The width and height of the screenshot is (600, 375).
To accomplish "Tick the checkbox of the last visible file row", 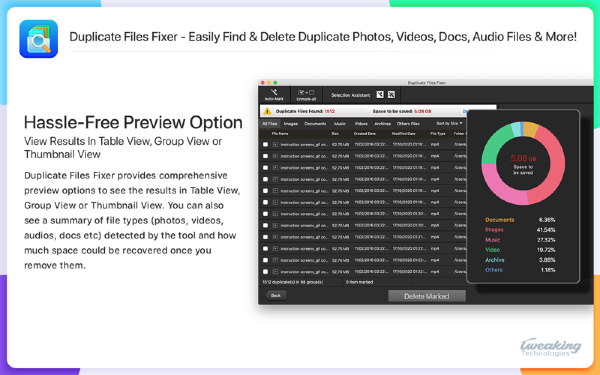I will [266, 272].
